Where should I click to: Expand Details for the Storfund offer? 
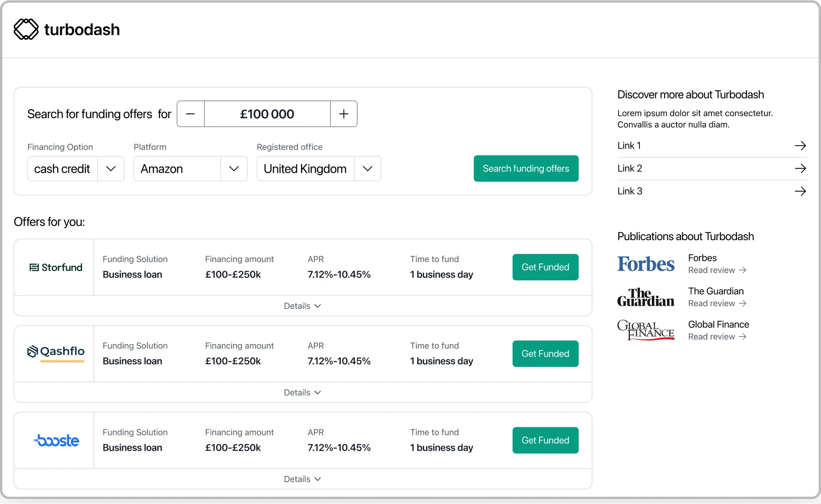tap(302, 306)
